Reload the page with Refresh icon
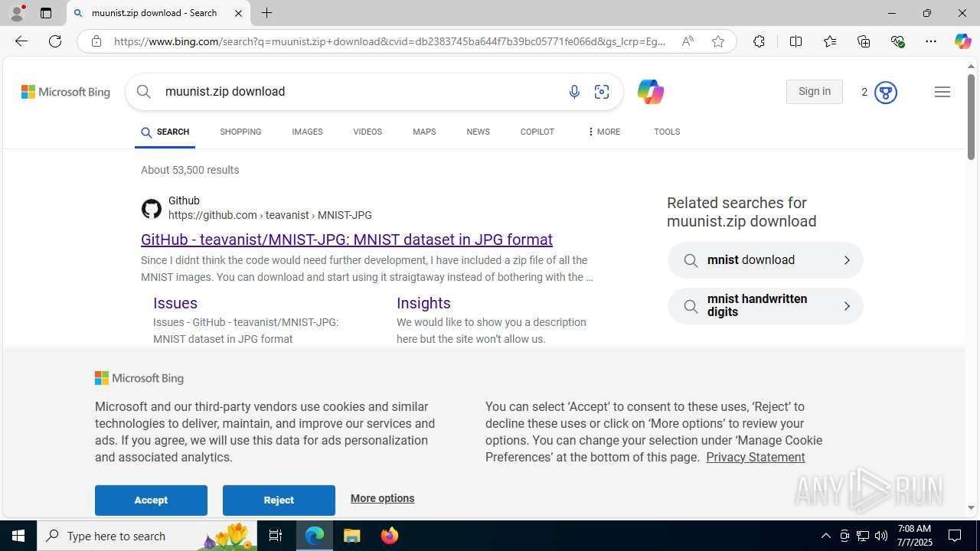Image resolution: width=980 pixels, height=551 pixels. (x=55, y=41)
